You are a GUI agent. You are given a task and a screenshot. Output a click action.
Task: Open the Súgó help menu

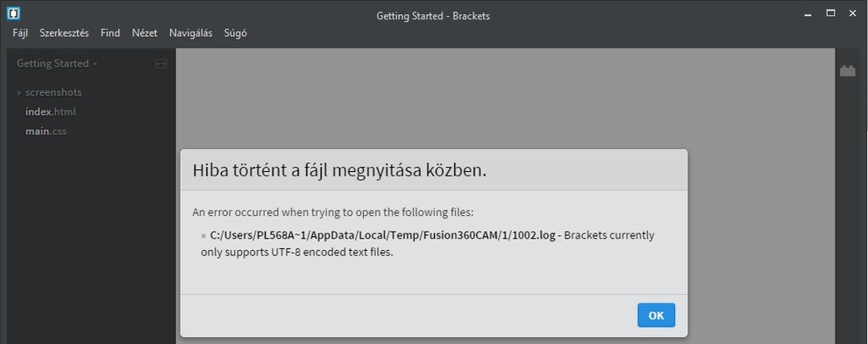(235, 33)
